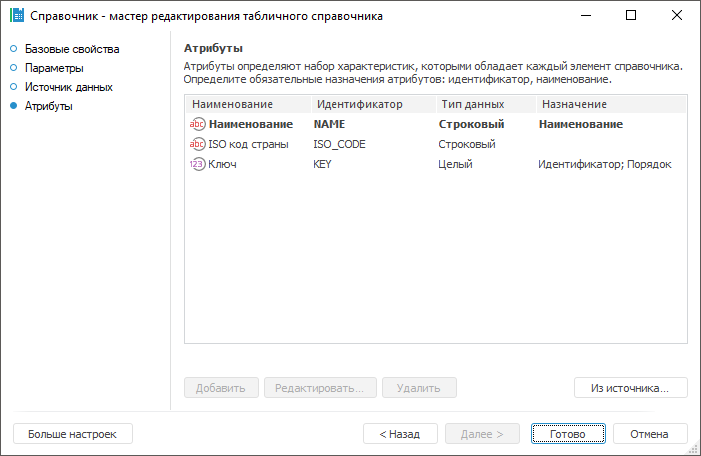The height and width of the screenshot is (456, 701).
Task: Click the wizard app icon in title bar
Action: tap(16, 16)
